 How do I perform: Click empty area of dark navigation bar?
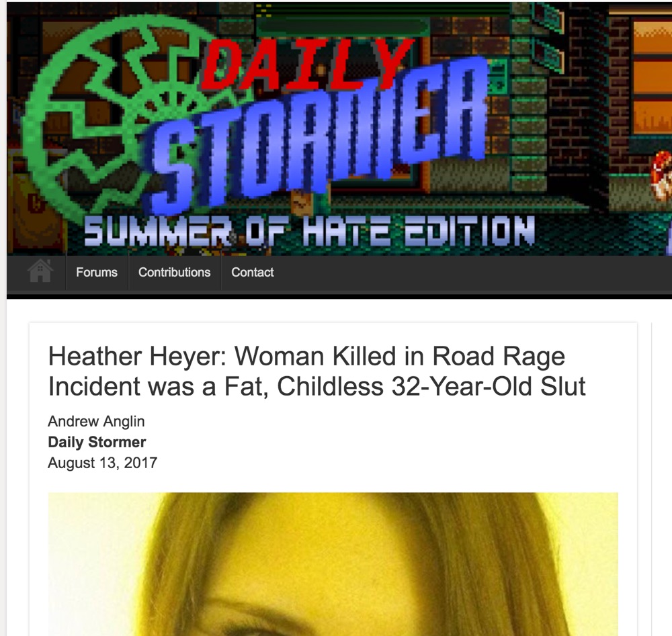pos(472,273)
